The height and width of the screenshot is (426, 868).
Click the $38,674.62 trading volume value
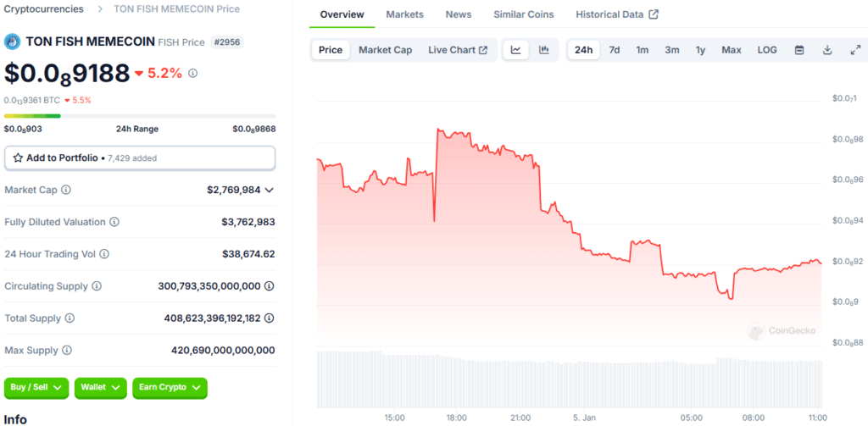248,254
